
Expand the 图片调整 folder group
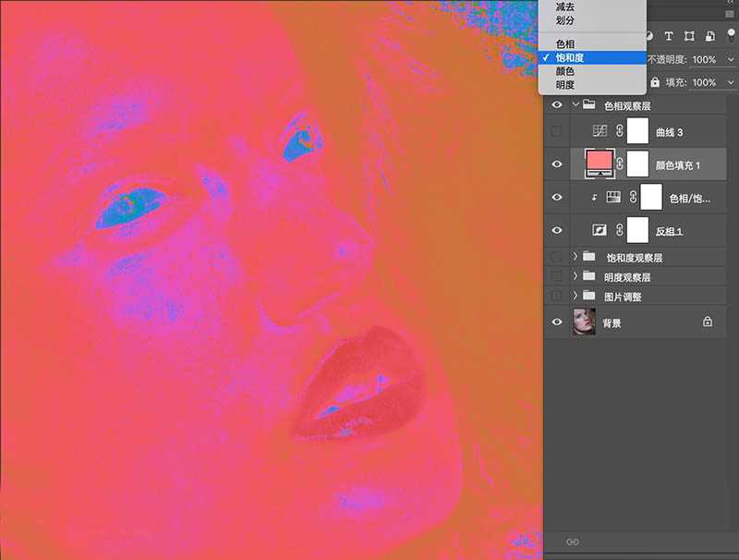(x=575, y=297)
